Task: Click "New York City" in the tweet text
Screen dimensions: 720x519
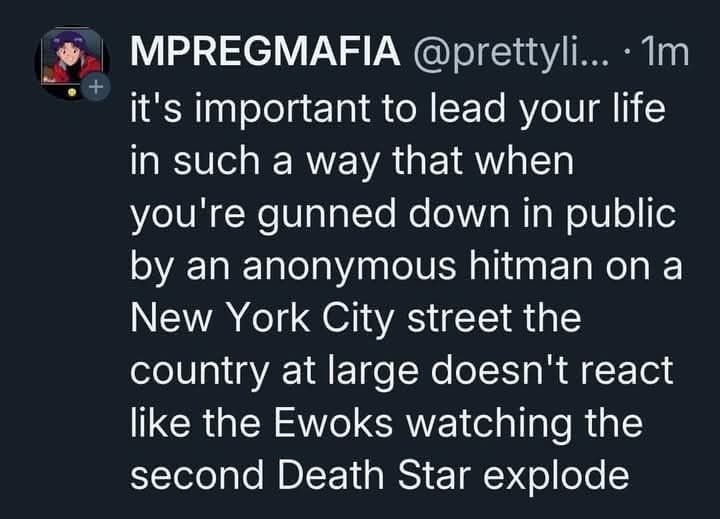Action: [x=262, y=320]
